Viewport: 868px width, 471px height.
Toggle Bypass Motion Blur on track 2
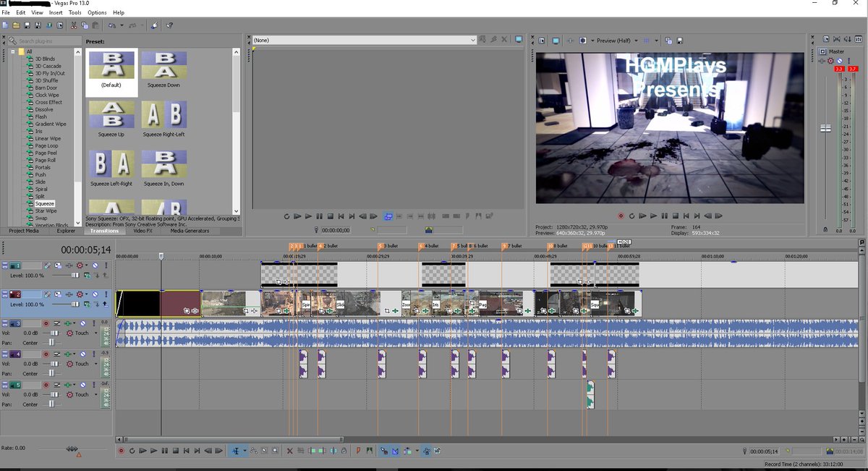coord(47,294)
